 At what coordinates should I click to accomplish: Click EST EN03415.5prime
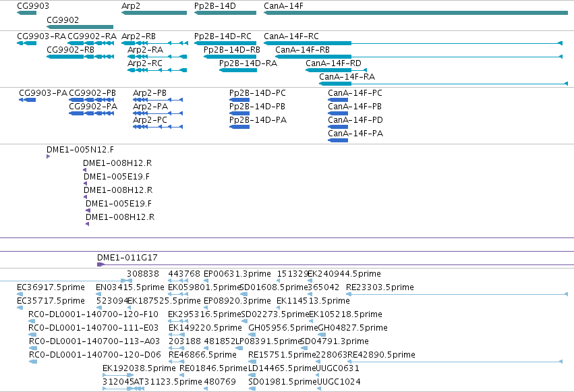click(99, 294)
